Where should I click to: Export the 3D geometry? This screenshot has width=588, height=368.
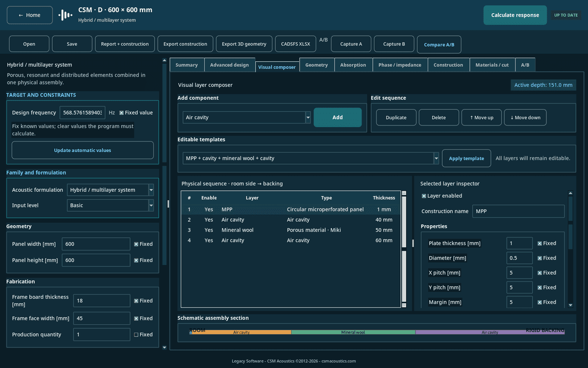(x=244, y=44)
